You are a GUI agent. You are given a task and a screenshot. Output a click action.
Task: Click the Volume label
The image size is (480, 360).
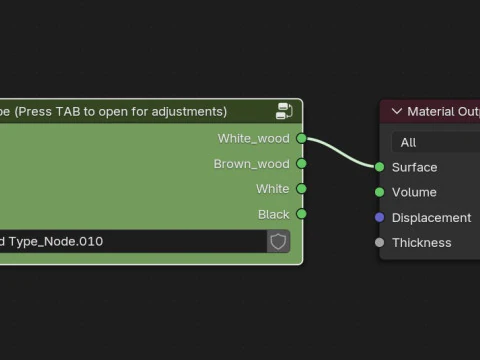(x=414, y=192)
